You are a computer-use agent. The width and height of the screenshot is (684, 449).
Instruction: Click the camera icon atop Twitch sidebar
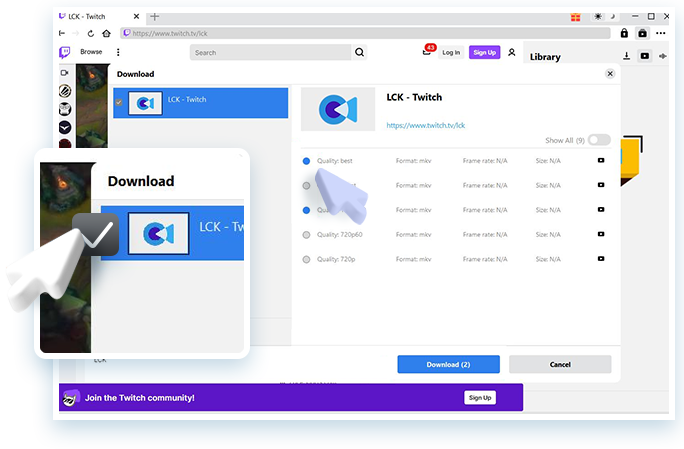(x=65, y=73)
